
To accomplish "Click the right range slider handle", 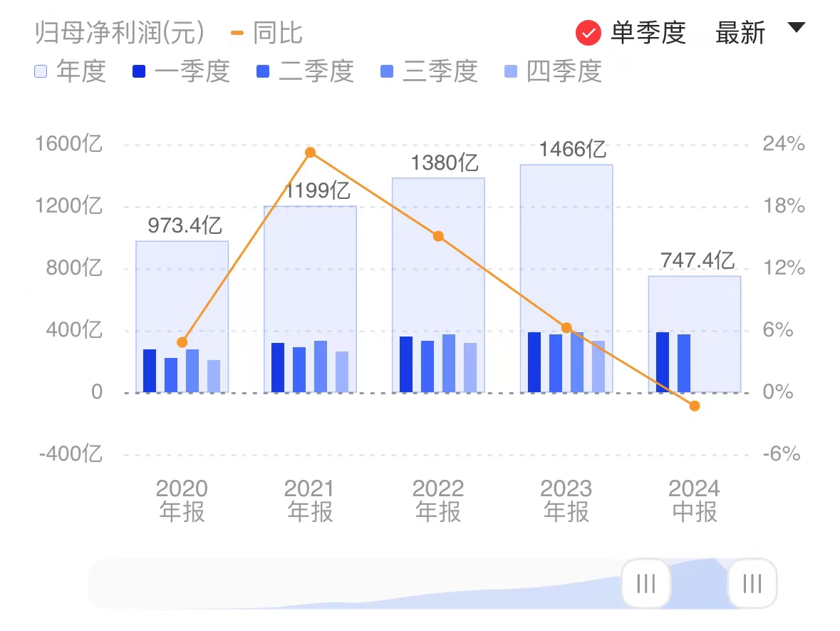I will 752,583.
